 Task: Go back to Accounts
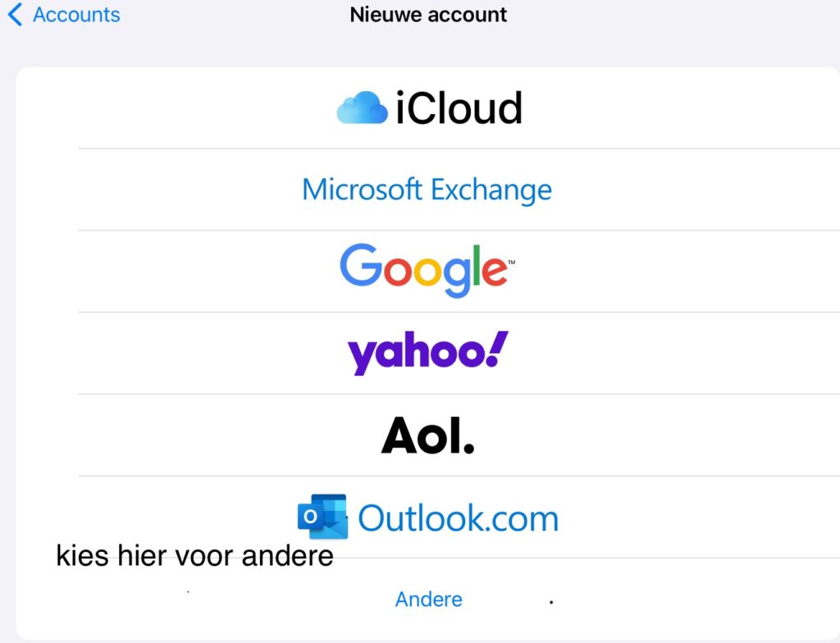point(64,15)
